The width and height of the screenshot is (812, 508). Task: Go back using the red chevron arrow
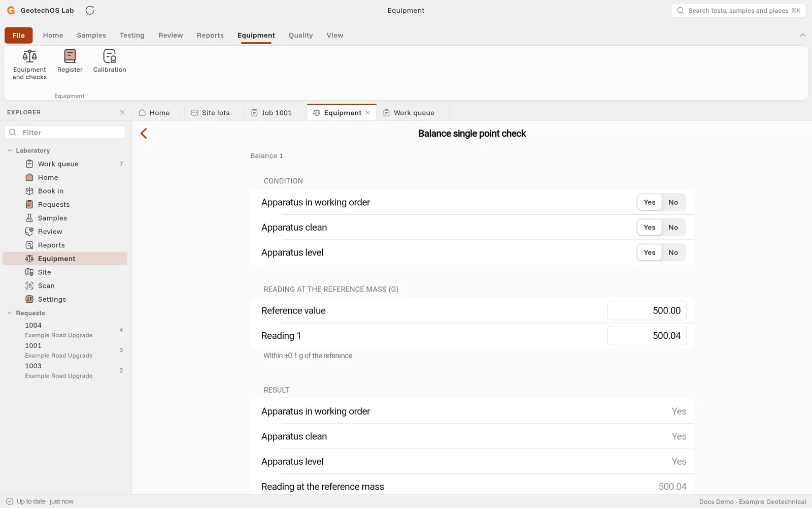[x=144, y=134]
